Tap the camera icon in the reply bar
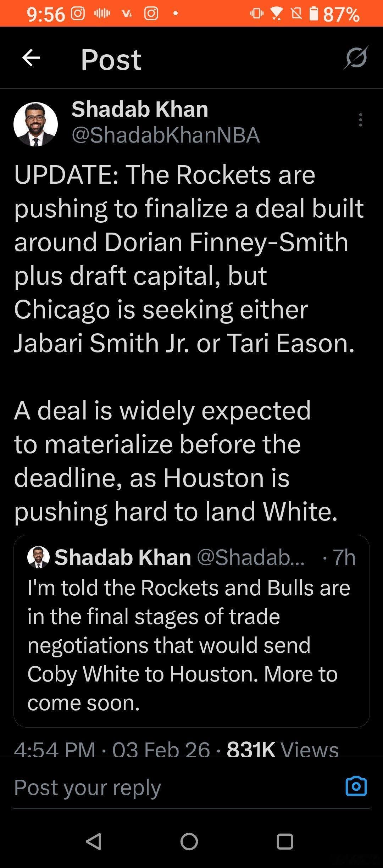This screenshot has height=868, width=383. [356, 786]
